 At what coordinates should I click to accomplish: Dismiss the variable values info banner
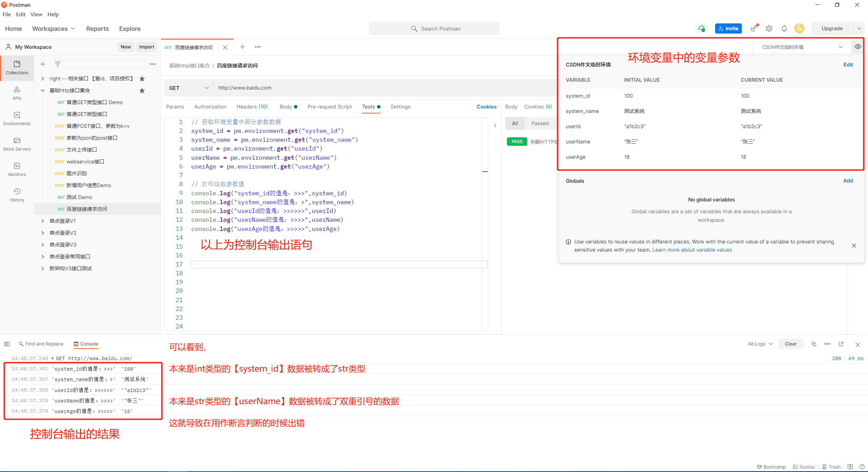point(854,246)
